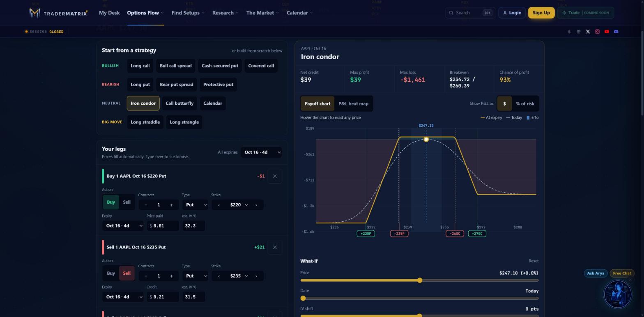
Task: Set the $220 Put leg action to Buy
Action: pos(111,202)
